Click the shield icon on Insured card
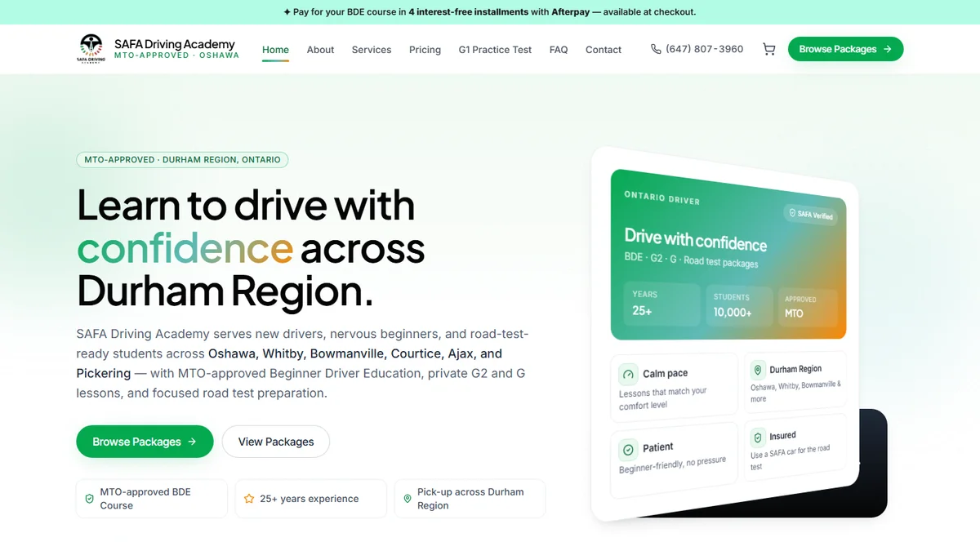980x551 pixels. (x=758, y=437)
